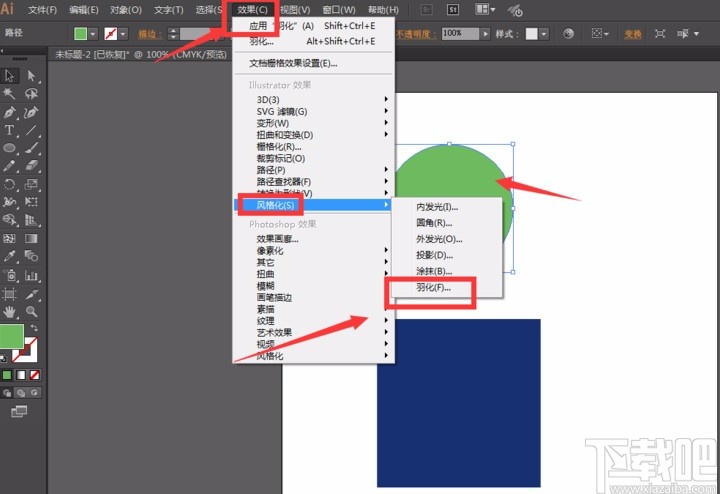Select the Scale tool
The height and width of the screenshot is (494, 720).
click(31, 185)
